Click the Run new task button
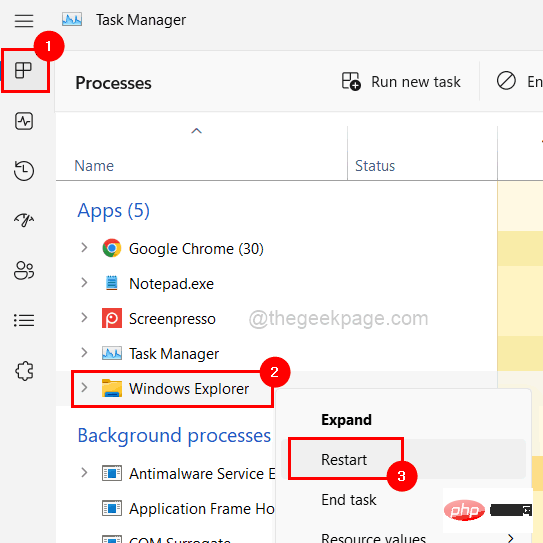This screenshot has width=543, height=543. [x=401, y=81]
